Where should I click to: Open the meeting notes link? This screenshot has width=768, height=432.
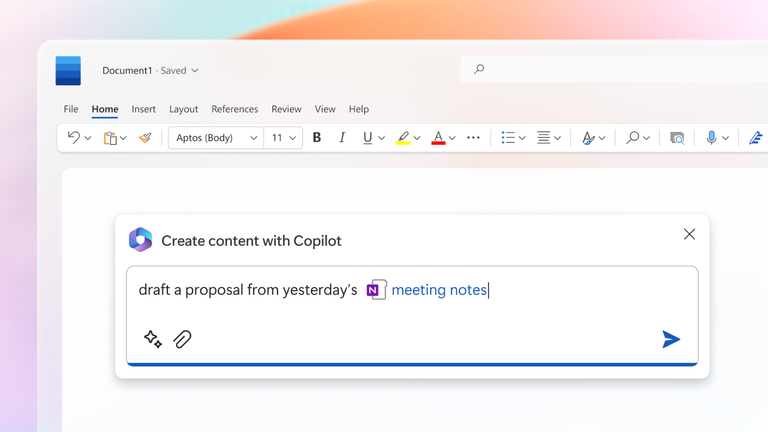[439, 290]
